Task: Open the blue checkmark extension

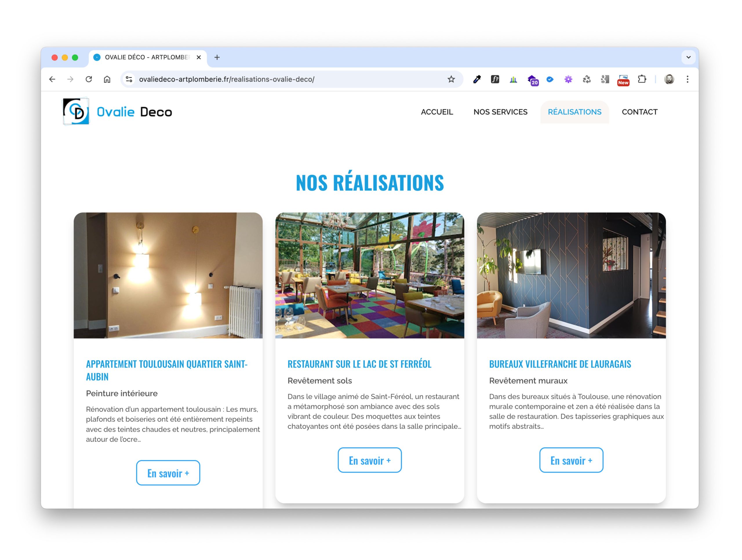Action: coord(550,79)
